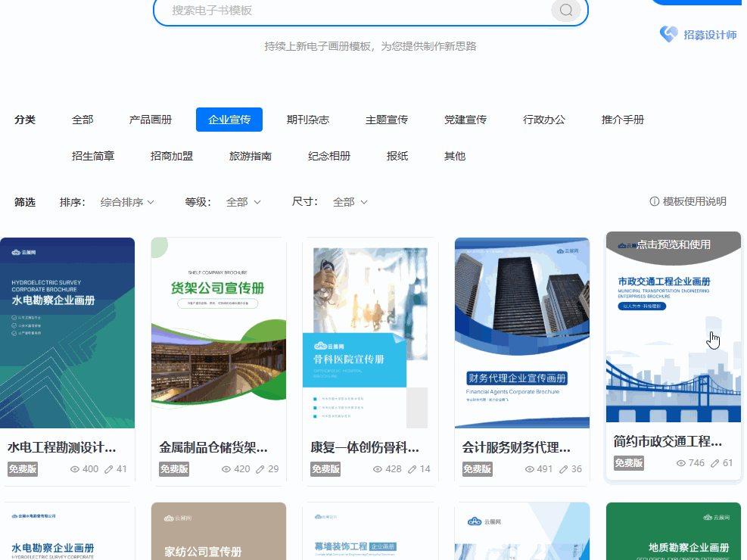Click the eye views icon showing 491
The height and width of the screenshot is (560, 747).
529,469
